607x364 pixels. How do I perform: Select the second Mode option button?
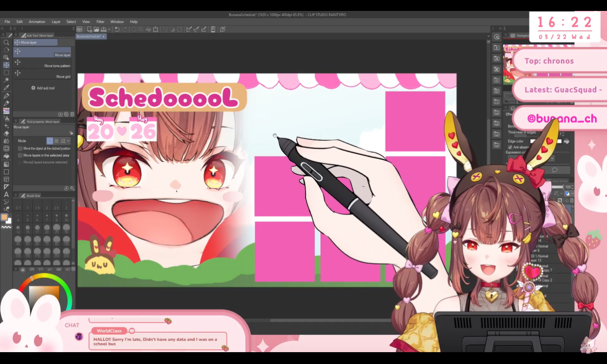tap(56, 141)
